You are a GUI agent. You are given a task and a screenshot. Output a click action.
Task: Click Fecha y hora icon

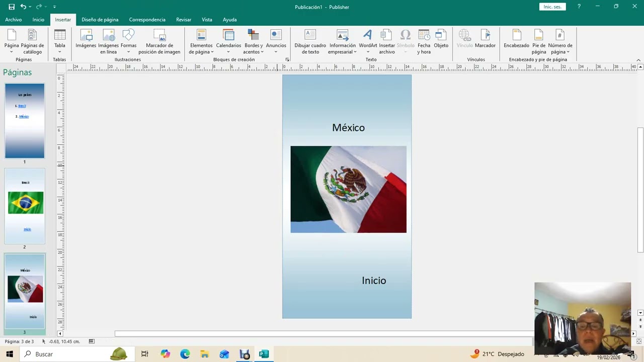pos(424,41)
